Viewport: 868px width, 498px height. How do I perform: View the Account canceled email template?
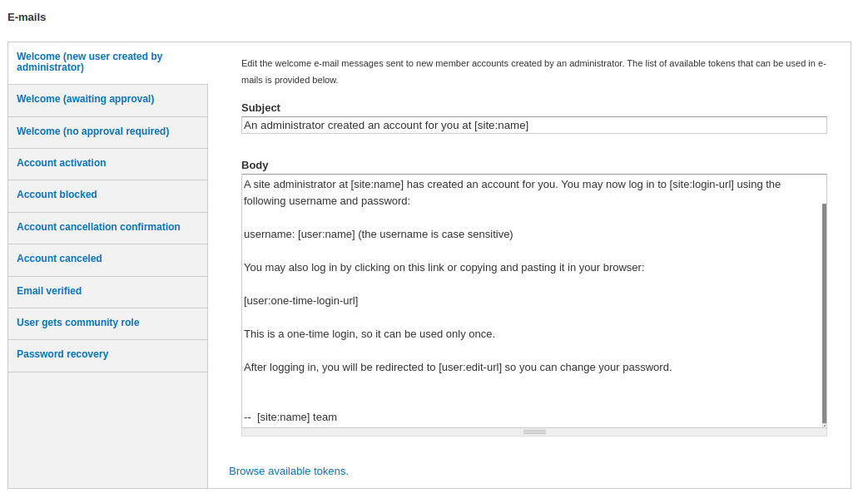(x=59, y=259)
